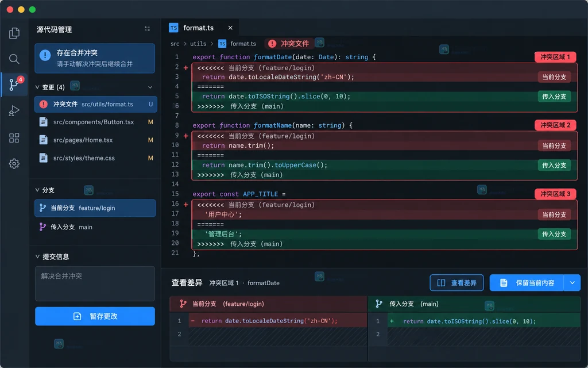Click the branch icon in the 传入分支 diff header
The height and width of the screenshot is (368, 588).
click(379, 304)
